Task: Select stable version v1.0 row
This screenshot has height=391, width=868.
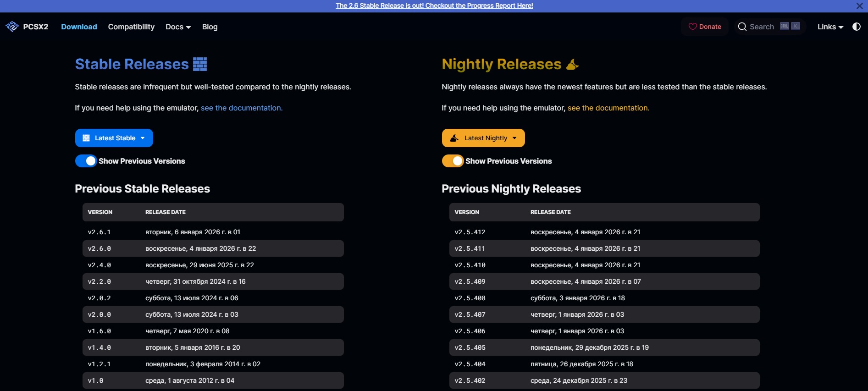Action: (213, 380)
